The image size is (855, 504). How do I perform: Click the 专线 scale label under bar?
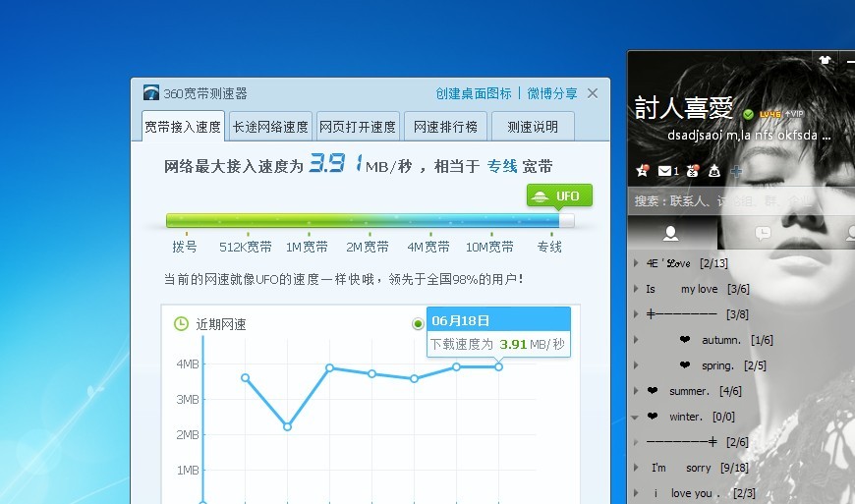[x=549, y=247]
